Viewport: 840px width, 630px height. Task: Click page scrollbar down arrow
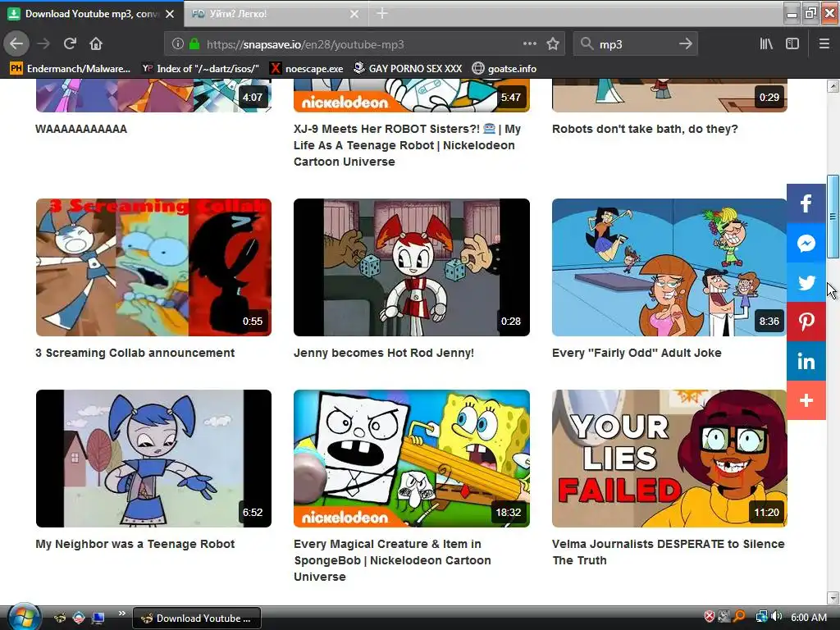[x=833, y=598]
